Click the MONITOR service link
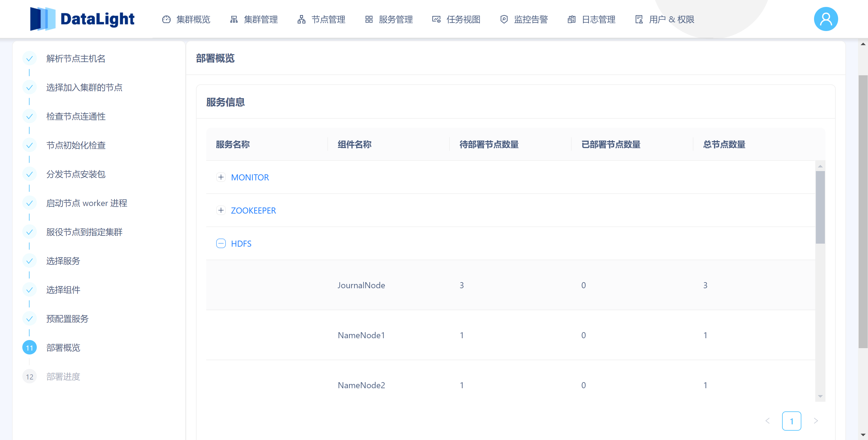The height and width of the screenshot is (440, 868). 250,177
